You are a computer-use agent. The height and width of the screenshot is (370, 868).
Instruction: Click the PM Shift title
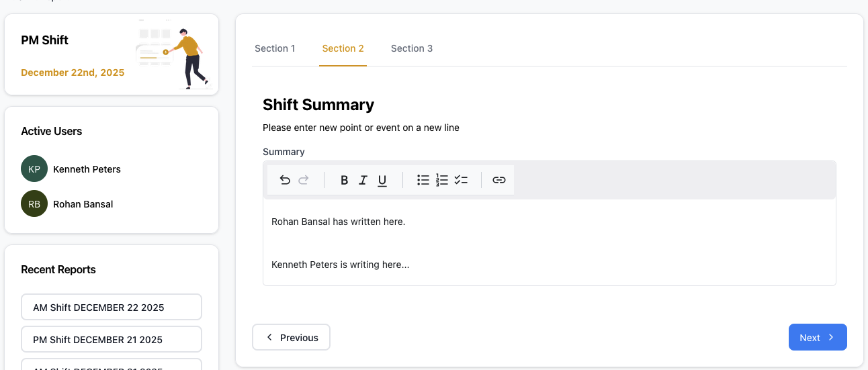(45, 40)
